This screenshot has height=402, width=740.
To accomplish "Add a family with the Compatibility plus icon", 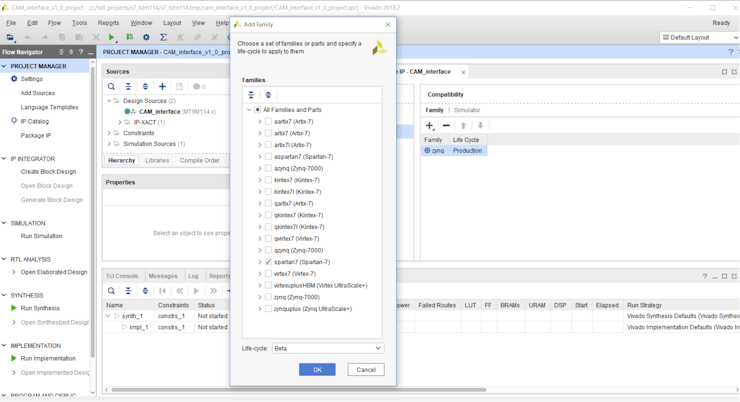I will [429, 126].
